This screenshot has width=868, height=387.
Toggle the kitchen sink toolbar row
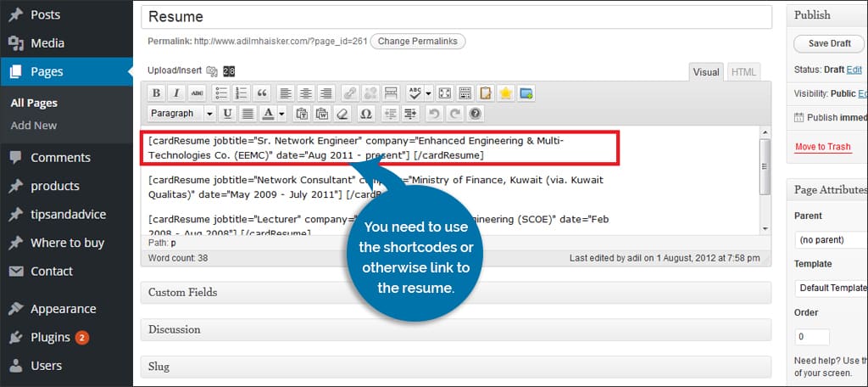pyautogui.click(x=465, y=93)
